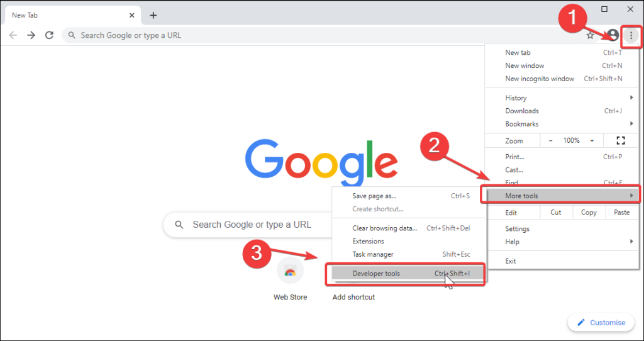Viewport: 644px width, 341px height.
Task: Click the Chrome three-dot menu icon
Action: point(631,35)
